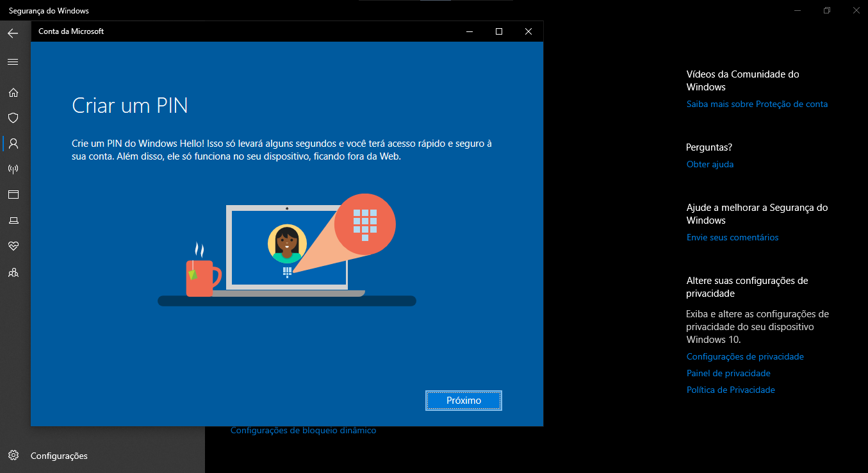Minimize the Segurança do Windows window
Image resolution: width=868 pixels, height=473 pixels.
pos(798,10)
